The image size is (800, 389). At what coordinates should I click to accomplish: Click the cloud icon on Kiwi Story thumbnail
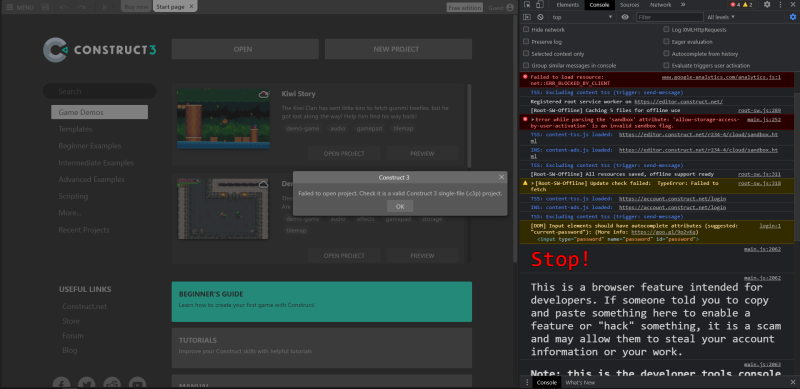coord(263,94)
